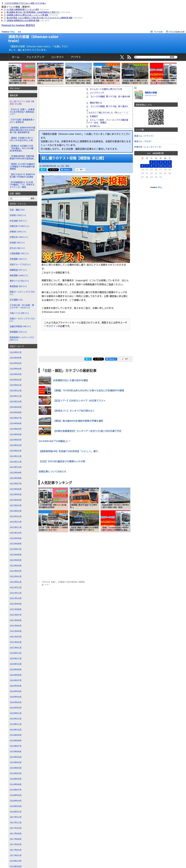
Task: Open the 【39311】全廃へ previous article link at bottom
Action: tap(63, 583)
